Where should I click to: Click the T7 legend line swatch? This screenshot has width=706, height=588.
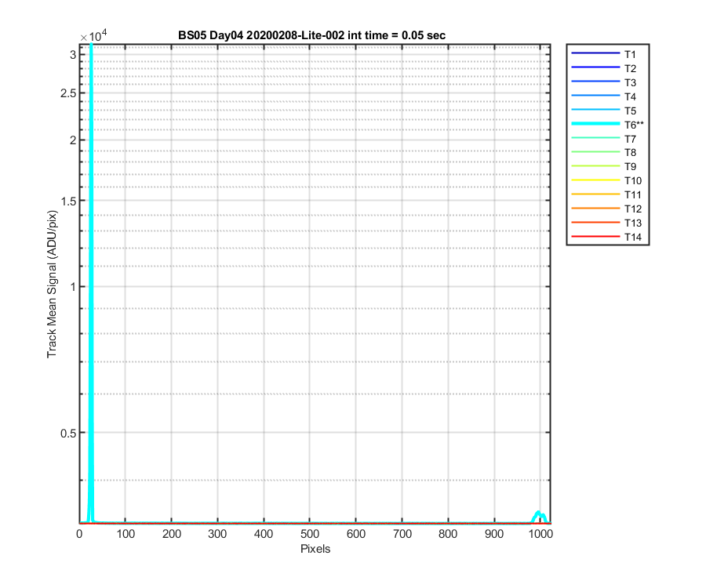click(x=595, y=138)
